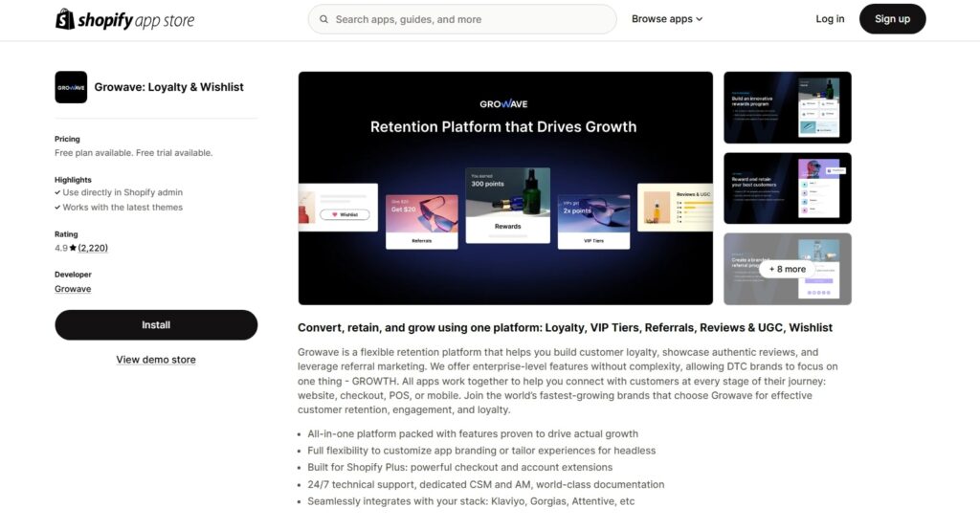Click 'Use directly in Shopify admin' highlight
The height and width of the screenshot is (530, 980).
point(122,192)
